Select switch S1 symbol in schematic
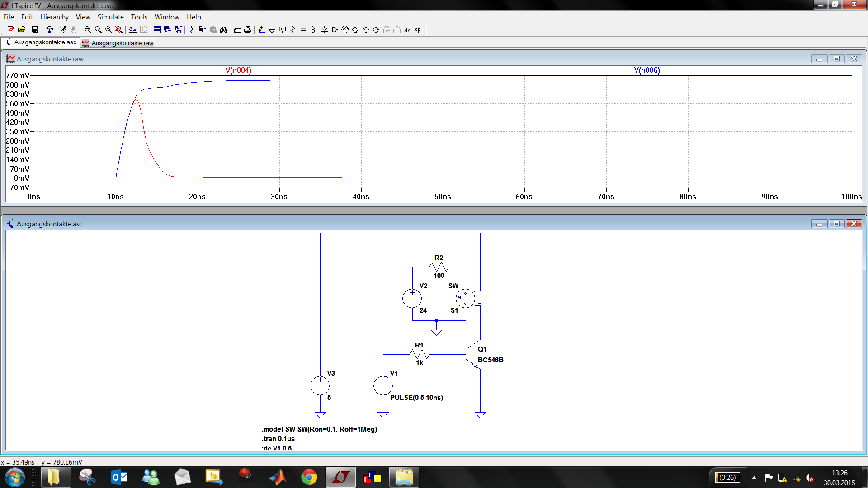The image size is (868, 488). [466, 299]
